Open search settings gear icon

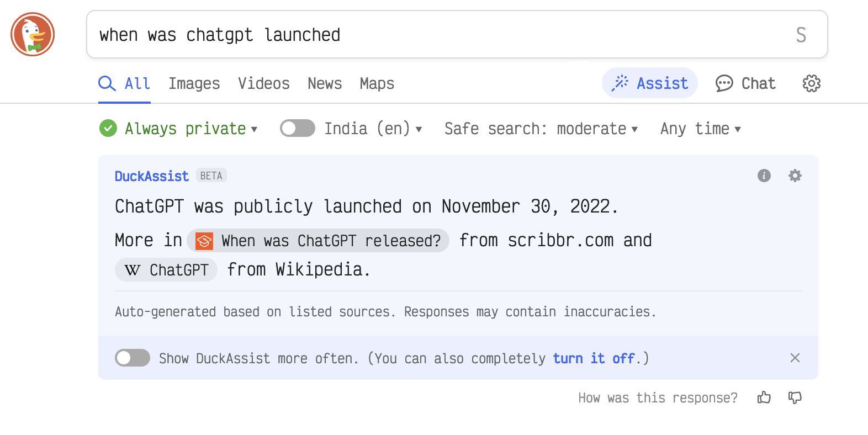pos(811,83)
